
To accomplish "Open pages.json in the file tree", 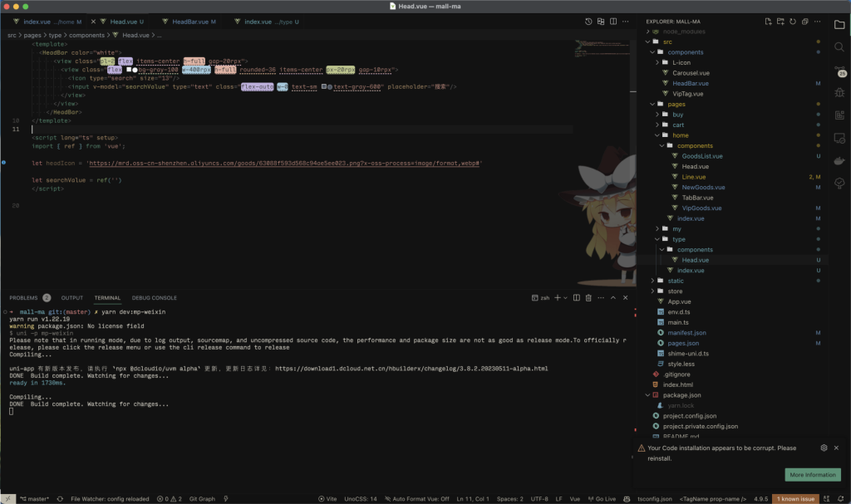I will pyautogui.click(x=681, y=343).
